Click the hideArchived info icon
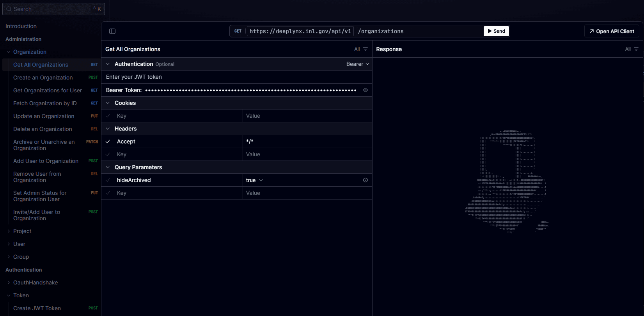This screenshot has width=644, height=316. [365, 180]
